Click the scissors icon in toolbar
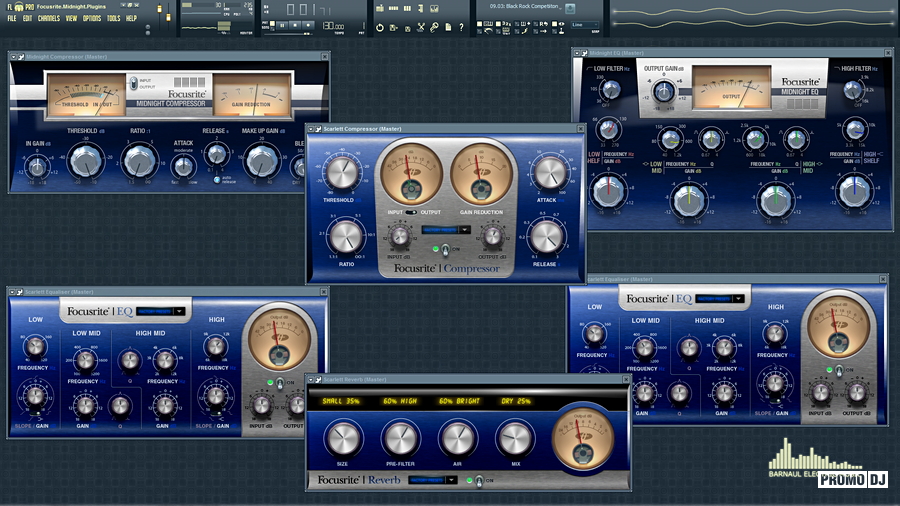The height and width of the screenshot is (506, 900). tap(421, 27)
